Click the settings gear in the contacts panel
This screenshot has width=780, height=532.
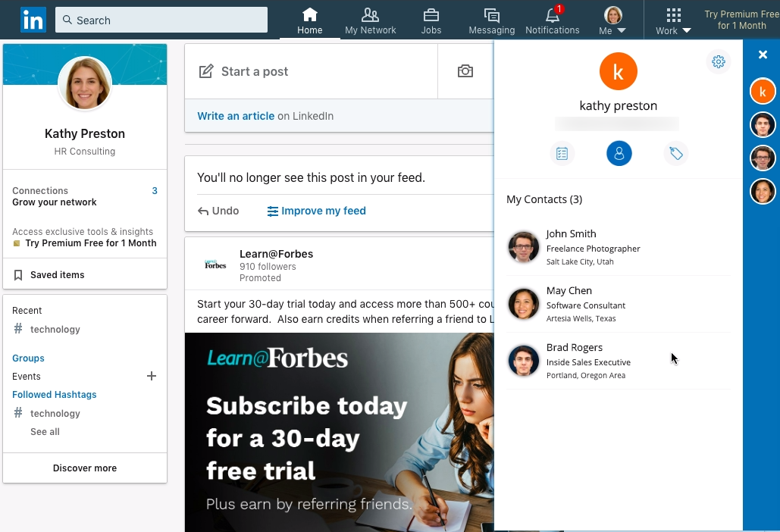point(718,61)
